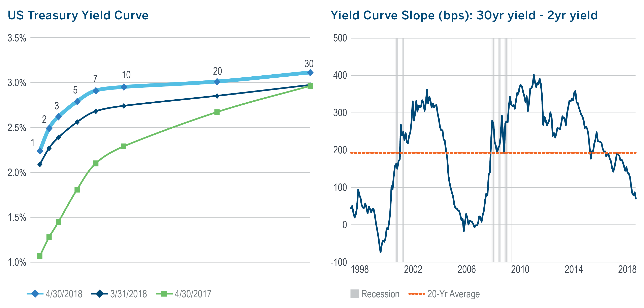The height and width of the screenshot is (308, 644).
Task: Click the 1-year green square on the 4/30/2017 curve
Action: (40, 256)
